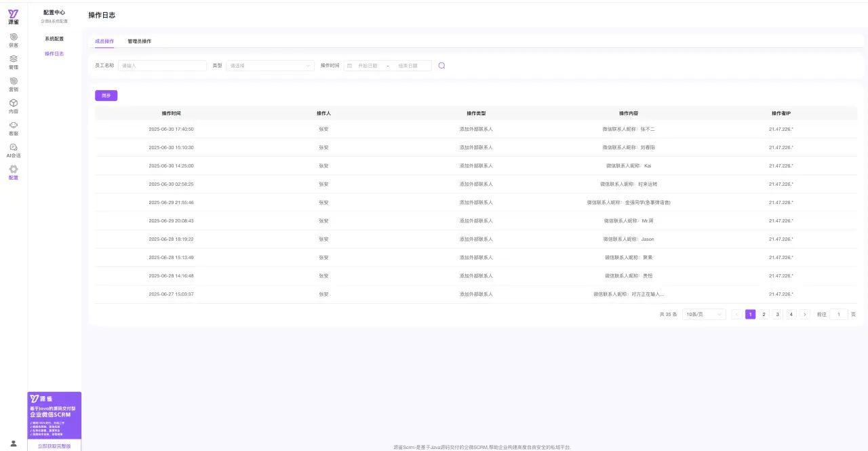Click the 员工名称 input field
Screen dimensions: 868x451
pos(162,66)
